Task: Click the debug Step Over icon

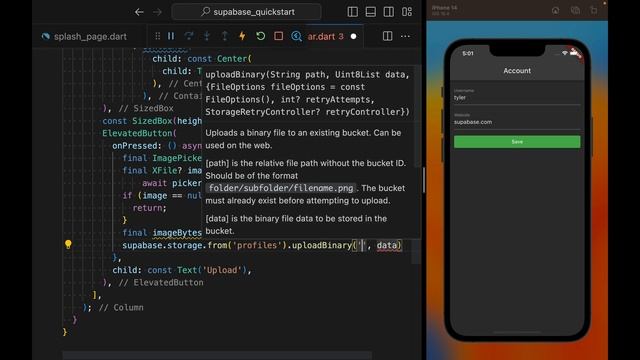Action: point(189,36)
